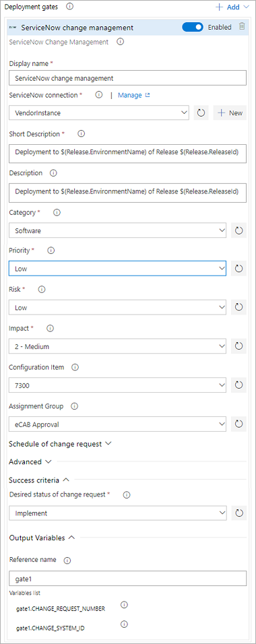Open the Priority dropdown
The height and width of the screenshot is (644, 256).
(x=117, y=268)
